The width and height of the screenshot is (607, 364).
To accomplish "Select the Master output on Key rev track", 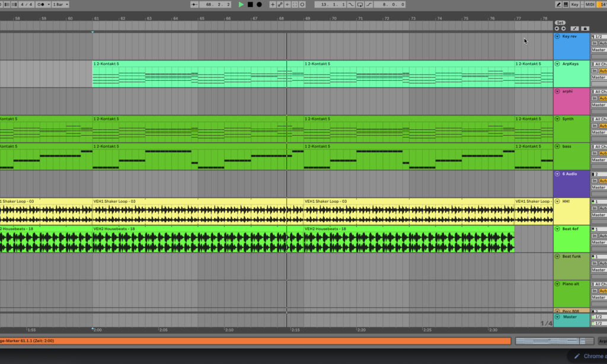I will pyautogui.click(x=599, y=50).
